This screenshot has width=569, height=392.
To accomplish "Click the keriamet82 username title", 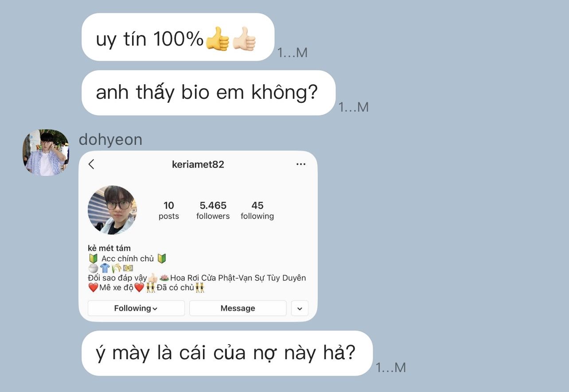I will pos(198,164).
